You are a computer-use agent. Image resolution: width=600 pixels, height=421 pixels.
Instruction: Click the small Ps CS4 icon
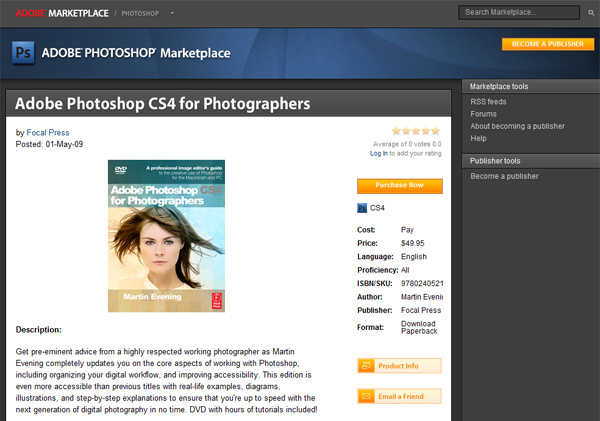pyautogui.click(x=362, y=208)
